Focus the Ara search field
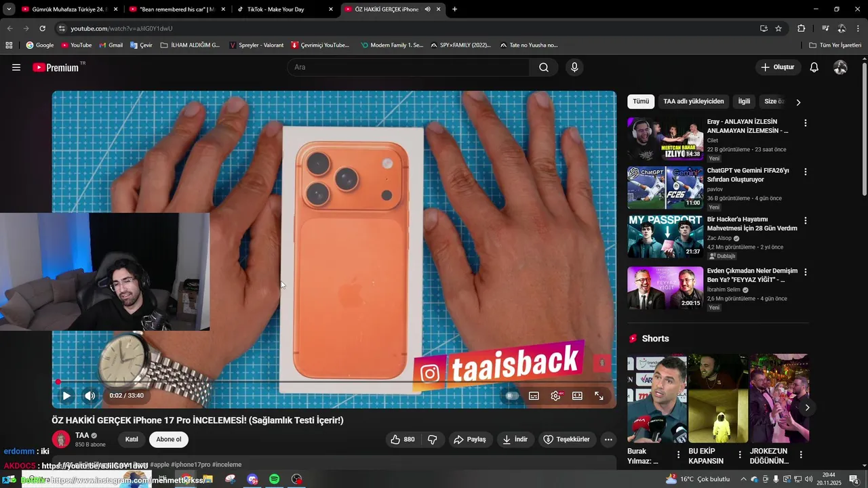Screen dimensions: 868x488 click(408, 67)
